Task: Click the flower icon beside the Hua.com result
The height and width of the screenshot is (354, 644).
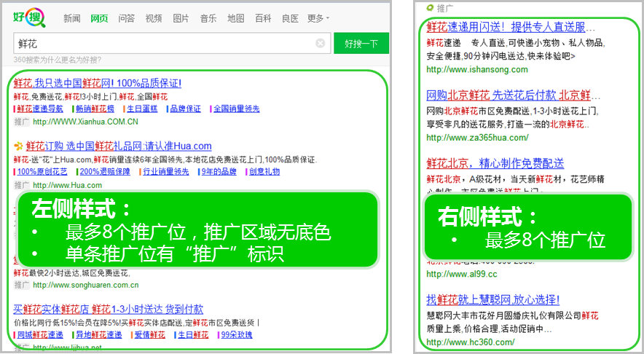Action: point(18,146)
